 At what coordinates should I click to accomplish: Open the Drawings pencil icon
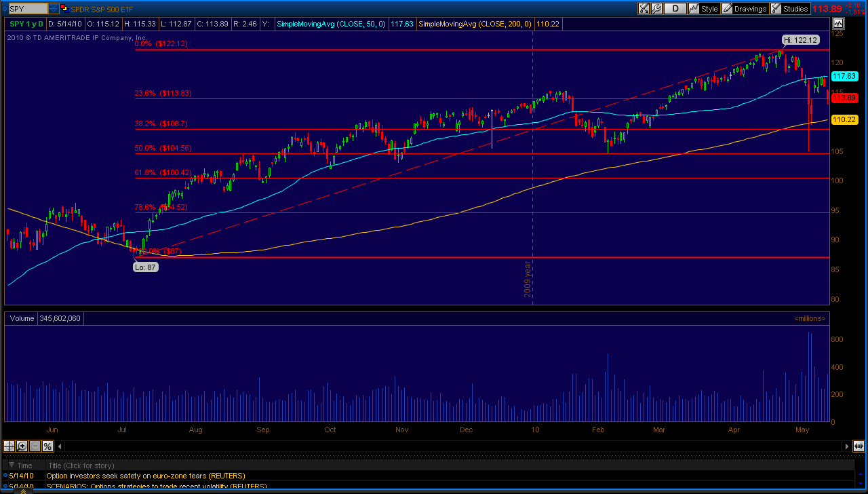[728, 9]
